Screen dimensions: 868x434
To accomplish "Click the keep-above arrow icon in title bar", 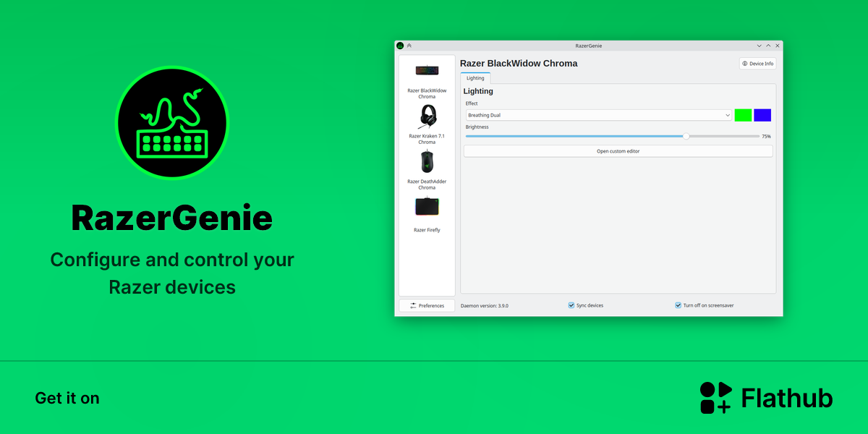I will click(x=409, y=46).
